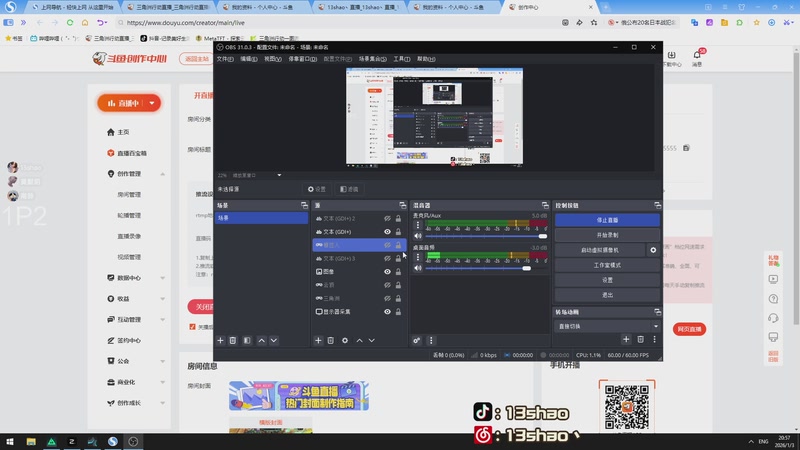The image size is (800, 450).
Task: Open Douyu notifications bell icon
Action: [x=697, y=55]
